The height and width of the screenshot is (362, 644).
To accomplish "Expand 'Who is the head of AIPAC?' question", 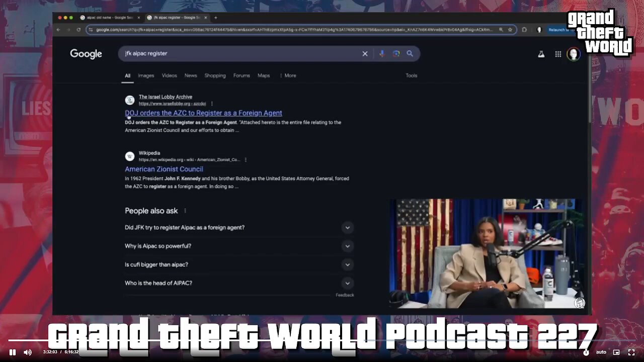I will tap(239, 283).
